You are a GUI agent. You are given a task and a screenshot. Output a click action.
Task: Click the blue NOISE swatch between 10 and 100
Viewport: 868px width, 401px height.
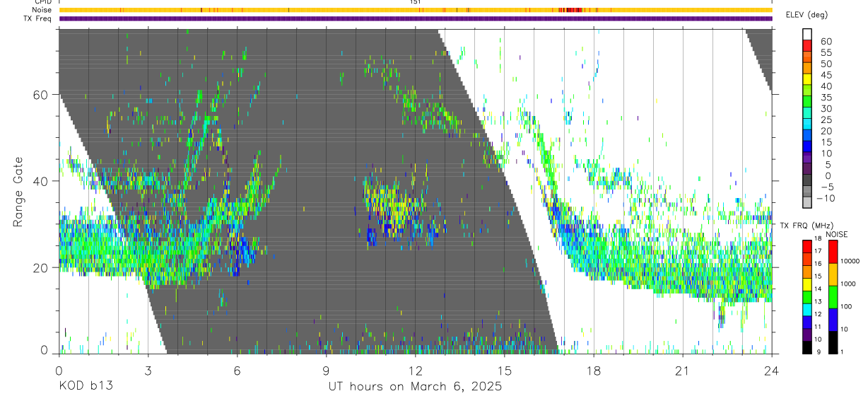pos(833,318)
